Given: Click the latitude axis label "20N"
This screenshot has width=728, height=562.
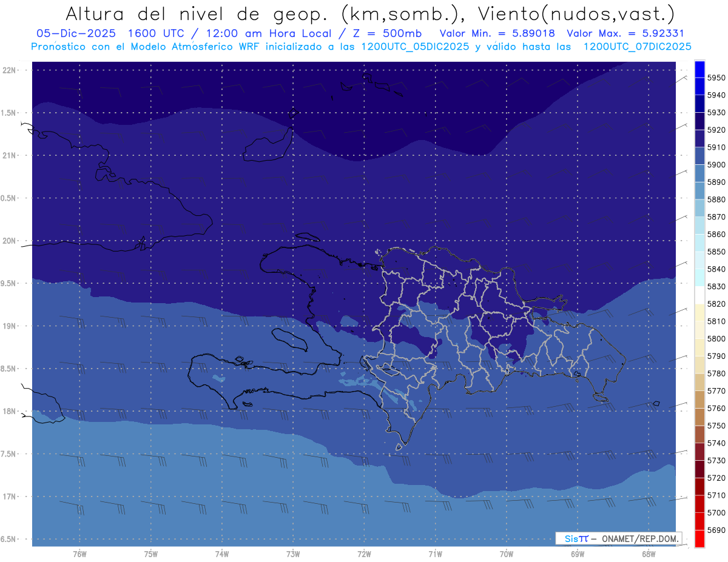Looking at the screenshot, I should pos(10,241).
